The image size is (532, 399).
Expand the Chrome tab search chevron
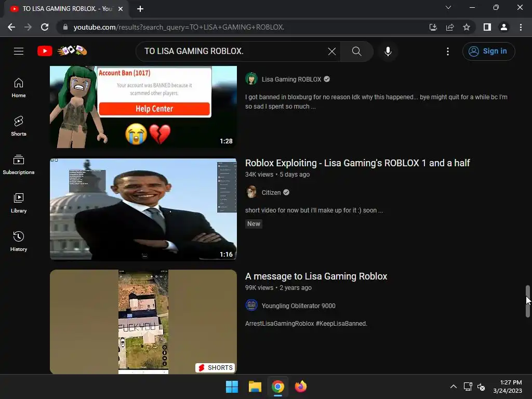point(448,7)
